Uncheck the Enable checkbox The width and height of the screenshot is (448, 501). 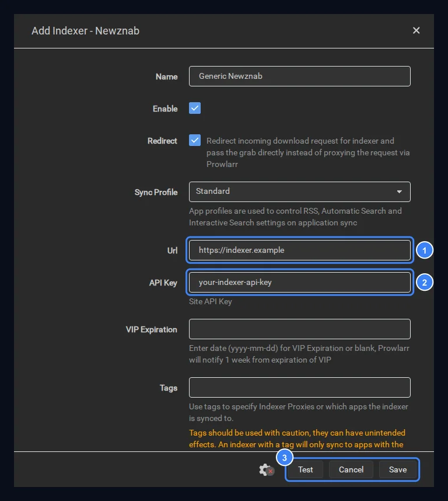pos(195,108)
